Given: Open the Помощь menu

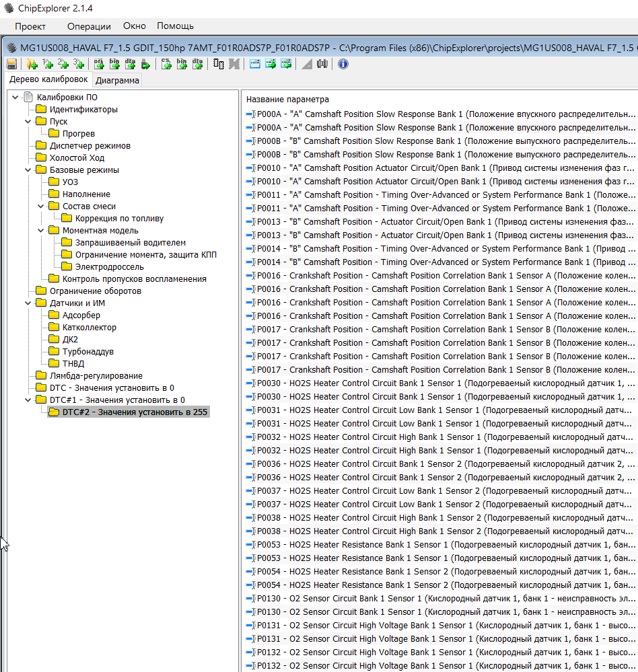Looking at the screenshot, I should [175, 26].
